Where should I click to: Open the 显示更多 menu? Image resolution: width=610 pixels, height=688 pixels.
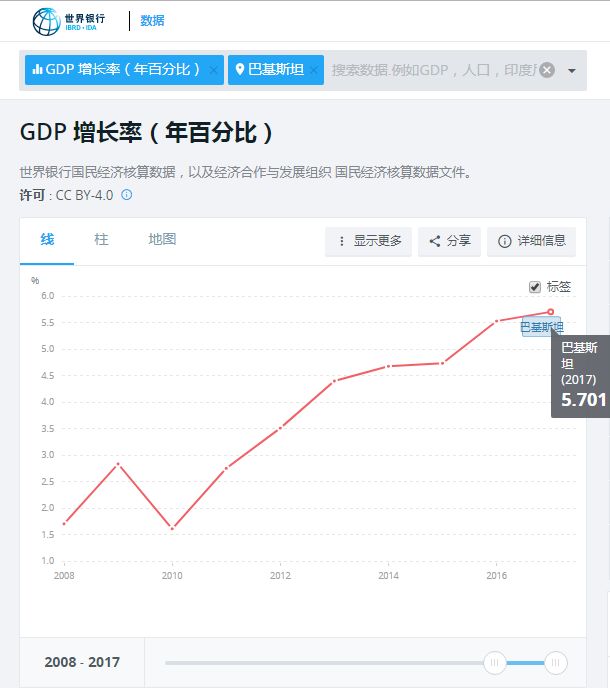coord(368,241)
